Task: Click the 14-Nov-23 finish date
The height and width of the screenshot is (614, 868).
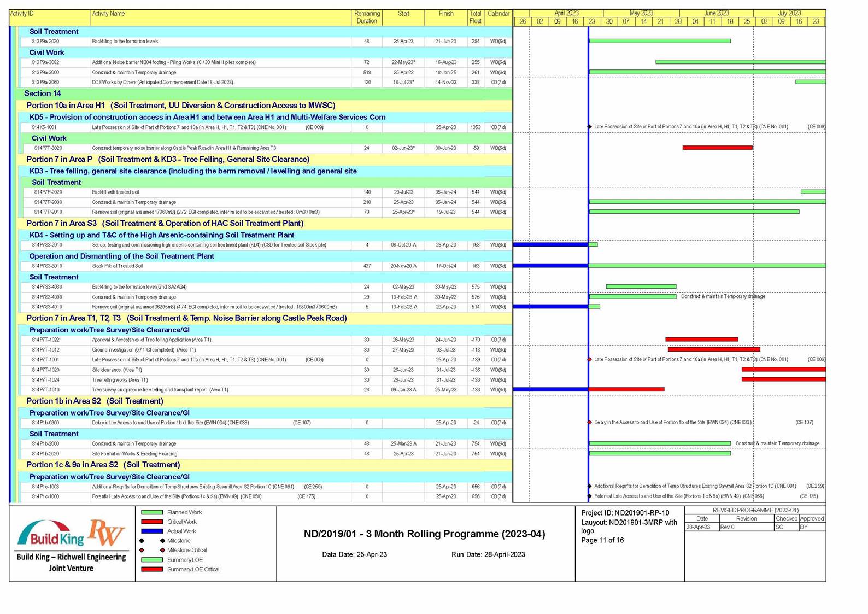Action: pos(446,83)
